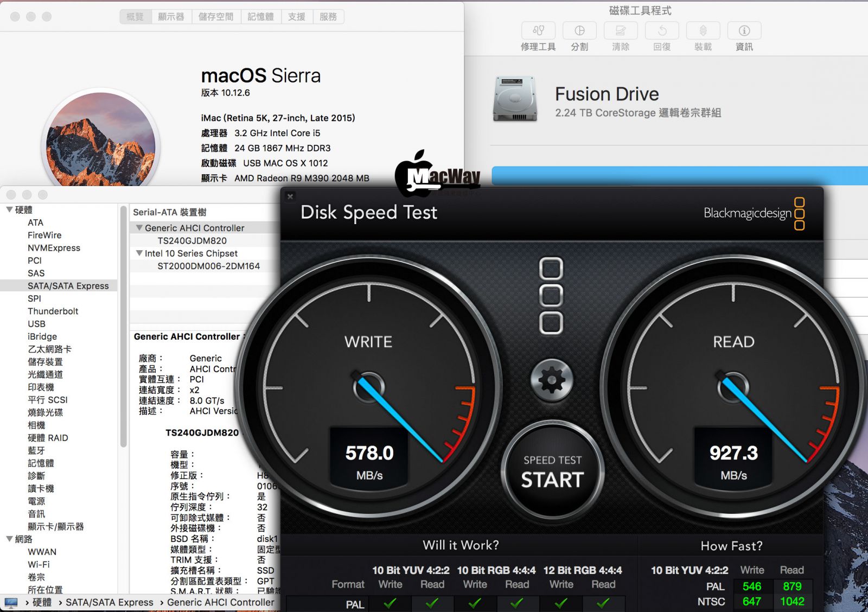Switch to the Memory tab in About This Mac
Screen dimensions: 868x612
pos(260,17)
